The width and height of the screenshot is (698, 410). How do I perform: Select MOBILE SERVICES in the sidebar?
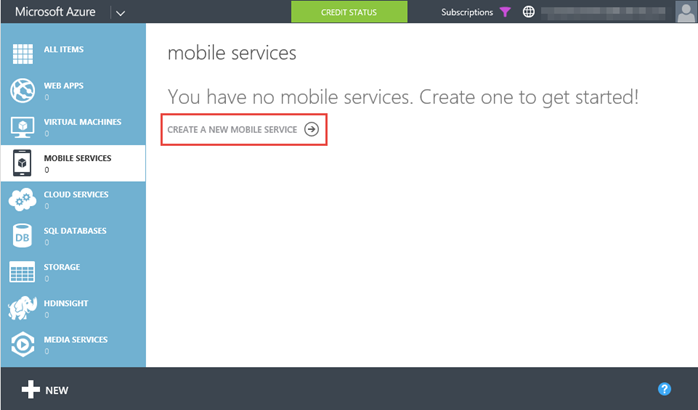coord(73,163)
